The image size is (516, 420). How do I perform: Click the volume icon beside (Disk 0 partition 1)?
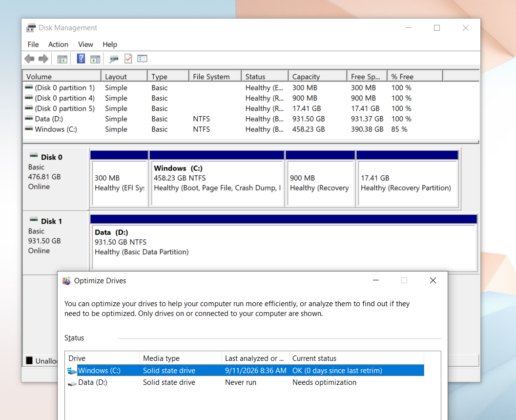click(29, 87)
